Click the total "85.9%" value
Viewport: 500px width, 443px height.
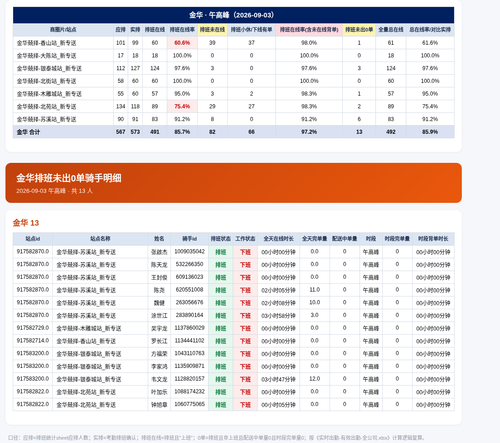430,132
